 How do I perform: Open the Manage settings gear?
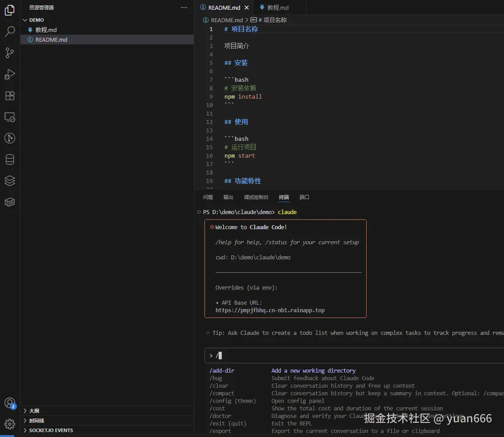[x=10, y=424]
